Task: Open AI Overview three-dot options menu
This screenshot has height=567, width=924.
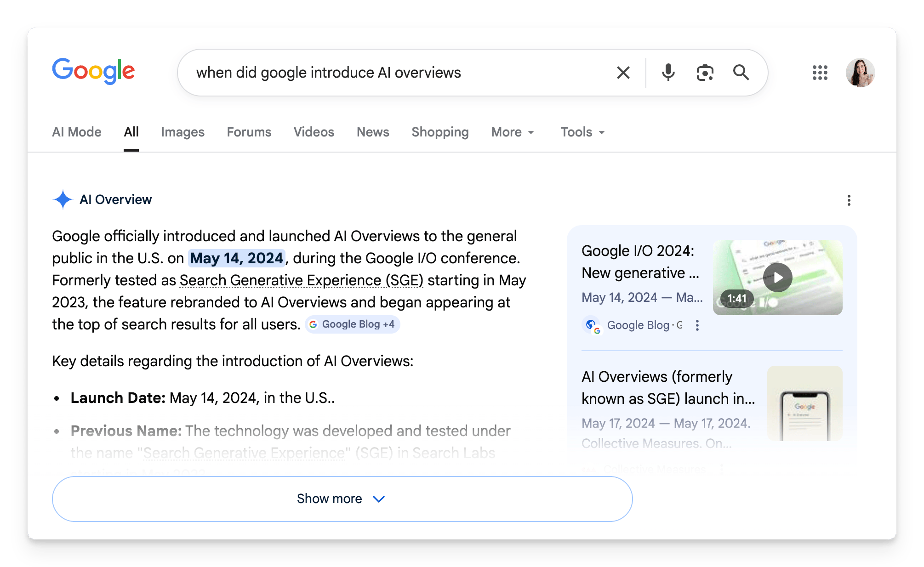Action: point(849,200)
